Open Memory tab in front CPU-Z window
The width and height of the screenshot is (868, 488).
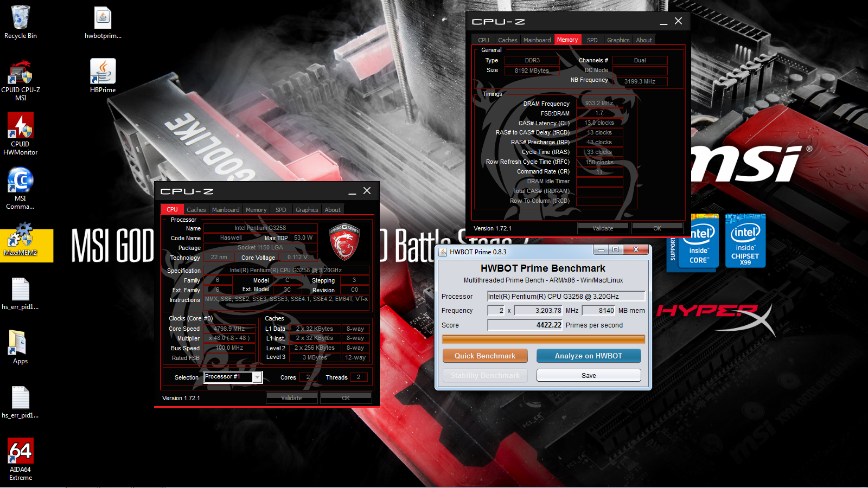coord(256,210)
